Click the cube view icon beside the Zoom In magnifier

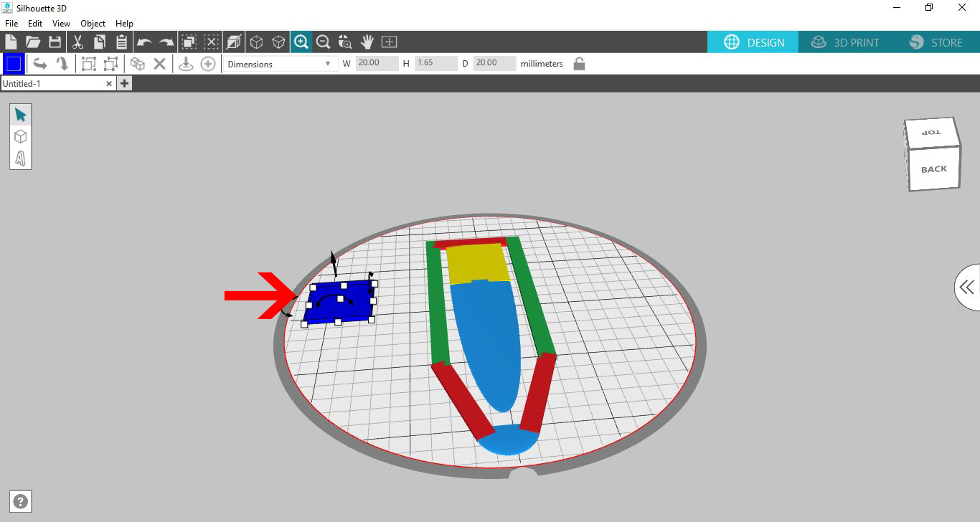pos(278,42)
